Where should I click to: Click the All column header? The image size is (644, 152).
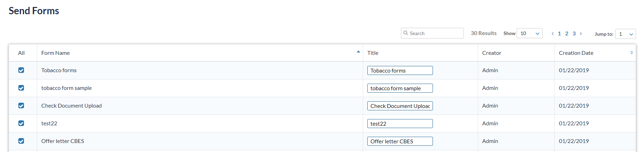click(x=22, y=53)
